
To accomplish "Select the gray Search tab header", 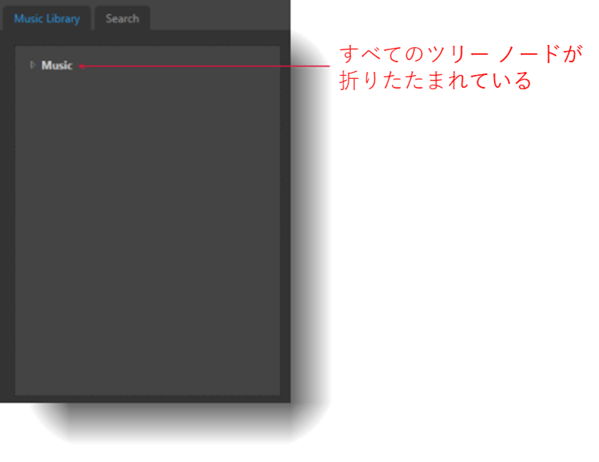I will click(122, 18).
